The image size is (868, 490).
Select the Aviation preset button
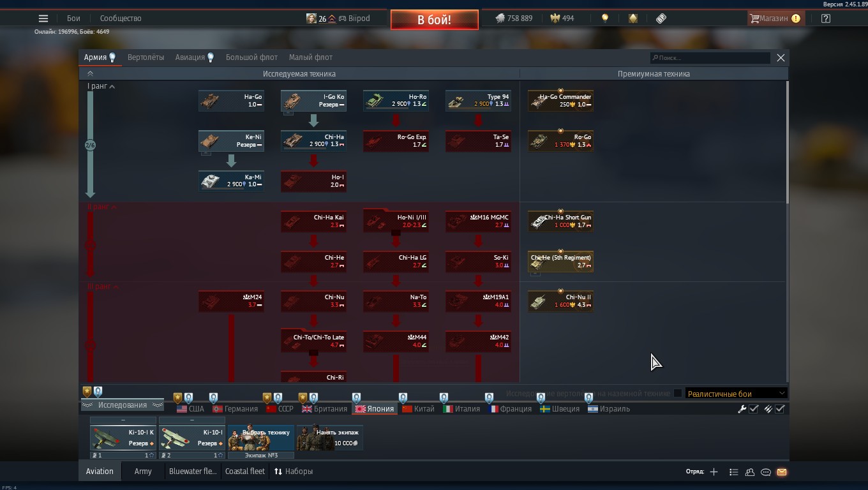(100, 471)
